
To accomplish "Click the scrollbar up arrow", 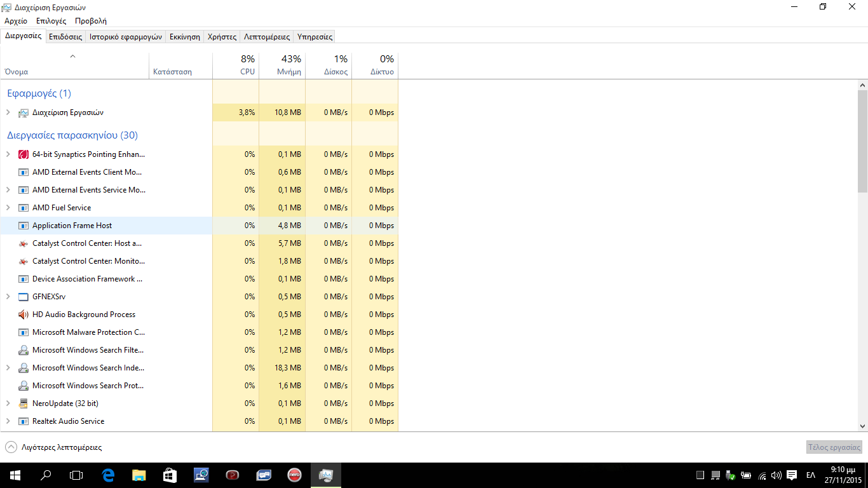I will click(862, 85).
